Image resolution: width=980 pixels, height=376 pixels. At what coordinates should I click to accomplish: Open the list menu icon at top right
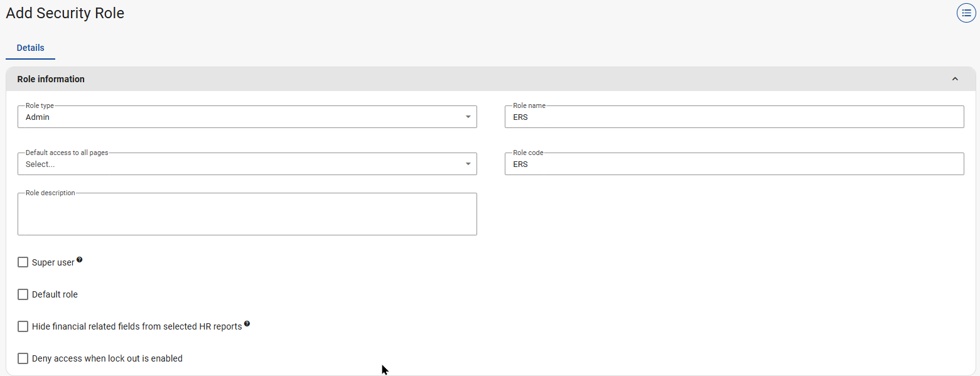(966, 13)
